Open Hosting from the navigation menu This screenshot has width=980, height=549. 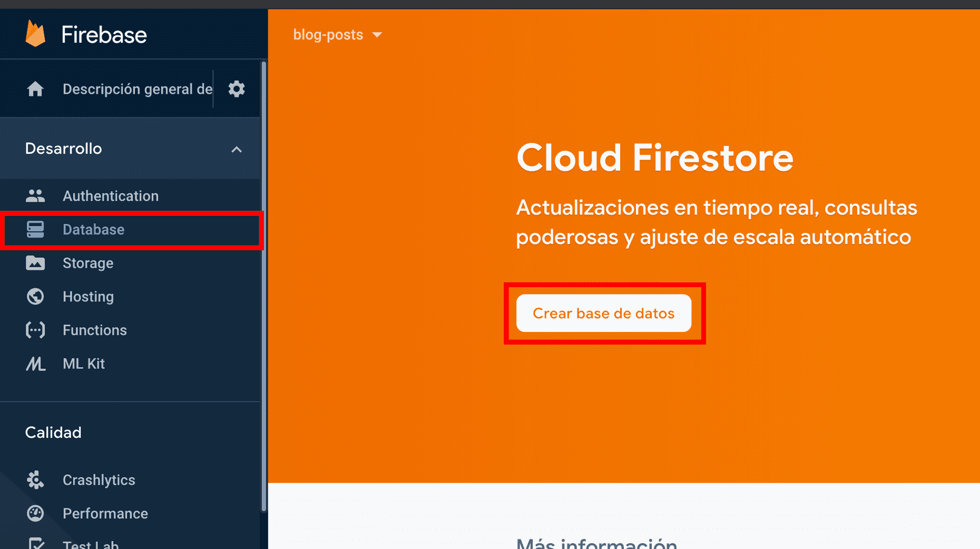pyautogui.click(x=88, y=296)
